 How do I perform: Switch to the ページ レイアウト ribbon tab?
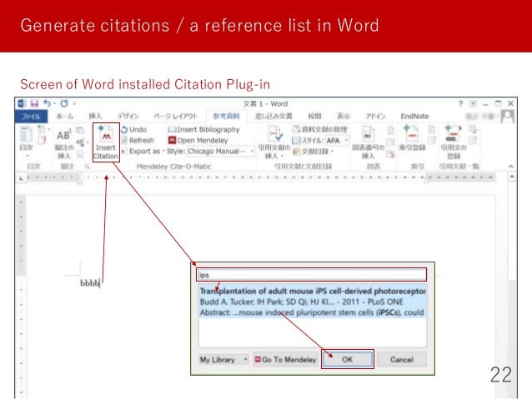[175, 117]
